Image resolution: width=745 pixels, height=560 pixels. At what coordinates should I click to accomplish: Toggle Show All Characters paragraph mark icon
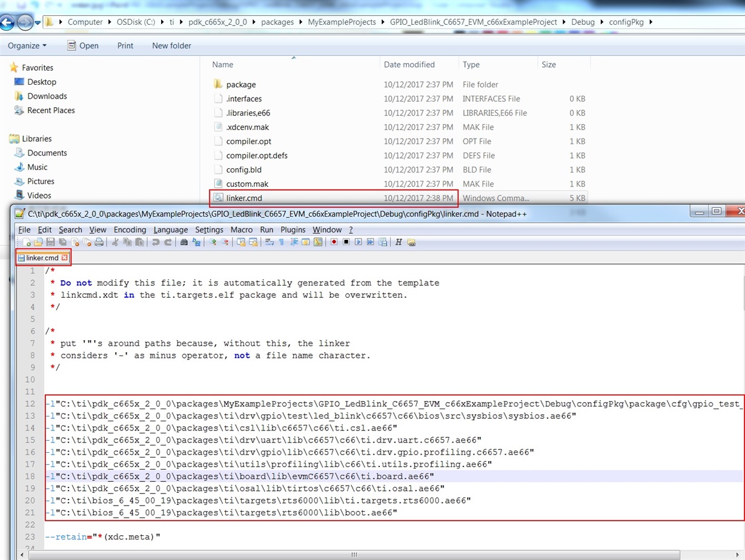tap(280, 242)
